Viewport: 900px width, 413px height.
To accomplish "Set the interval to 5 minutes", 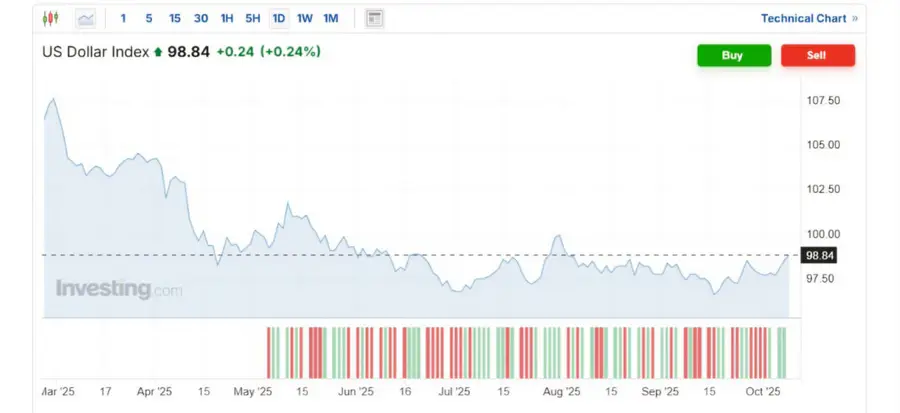I will [149, 18].
